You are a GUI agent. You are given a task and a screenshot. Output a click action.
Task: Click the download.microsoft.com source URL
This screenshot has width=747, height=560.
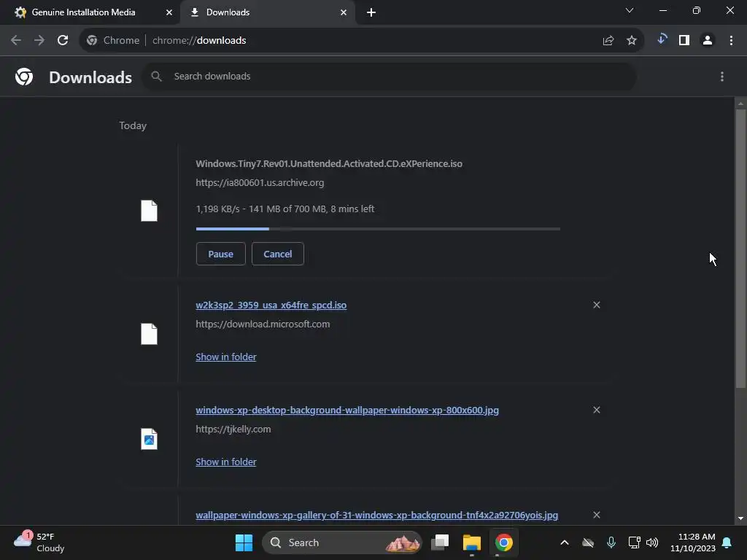point(263,324)
